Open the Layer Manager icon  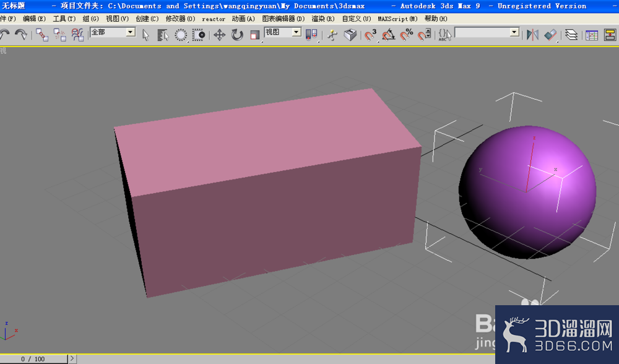(x=571, y=35)
